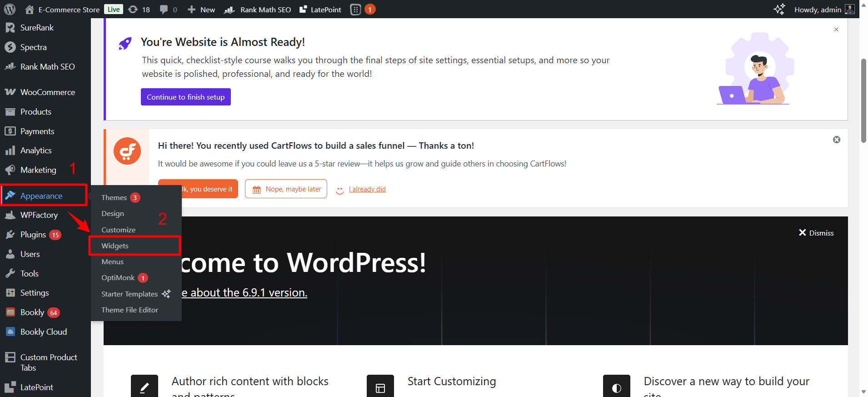Click the page vertical scrollbar

[x=863, y=100]
